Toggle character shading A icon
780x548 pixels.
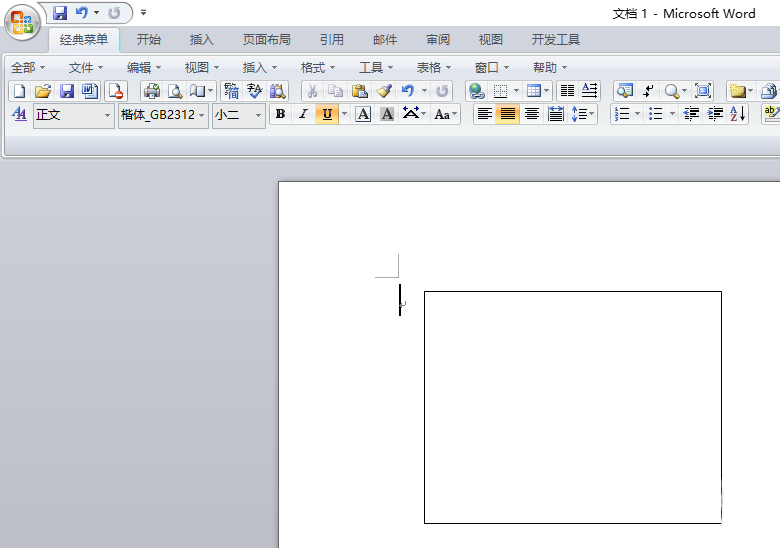tap(387, 114)
